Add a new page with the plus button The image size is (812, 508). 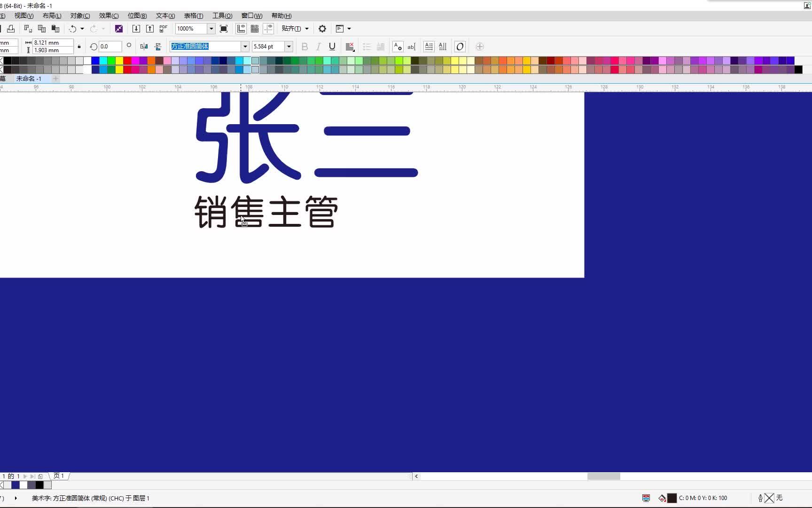40,476
